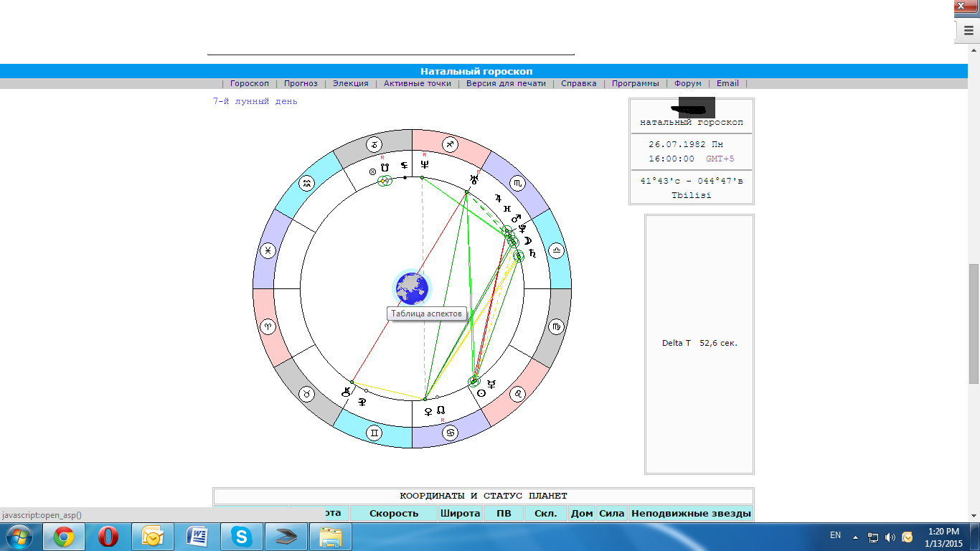The height and width of the screenshot is (551, 980).
Task: Open the Windows Start menu
Action: click(x=19, y=537)
